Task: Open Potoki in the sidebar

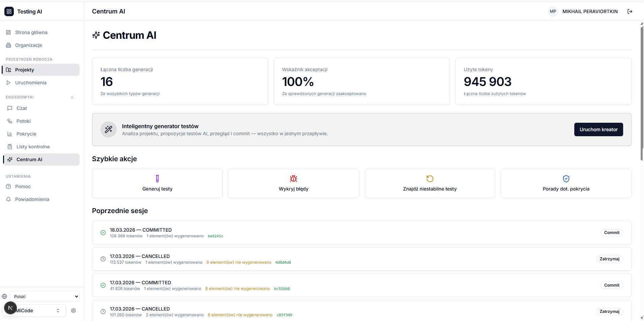Action: point(42,121)
